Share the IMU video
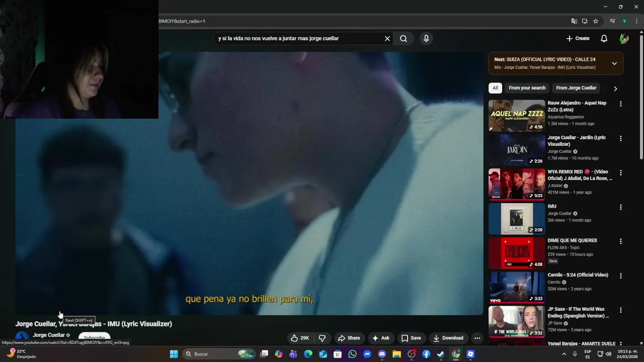 point(349,338)
